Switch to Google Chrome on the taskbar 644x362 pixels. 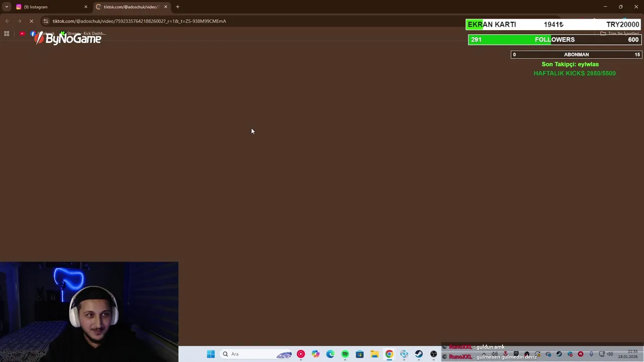click(389, 354)
